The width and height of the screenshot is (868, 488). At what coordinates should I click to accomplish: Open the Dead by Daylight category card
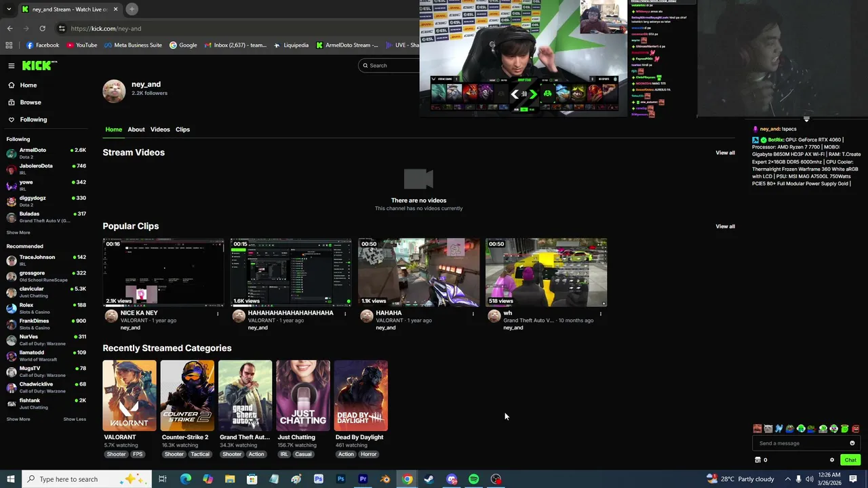tap(361, 396)
